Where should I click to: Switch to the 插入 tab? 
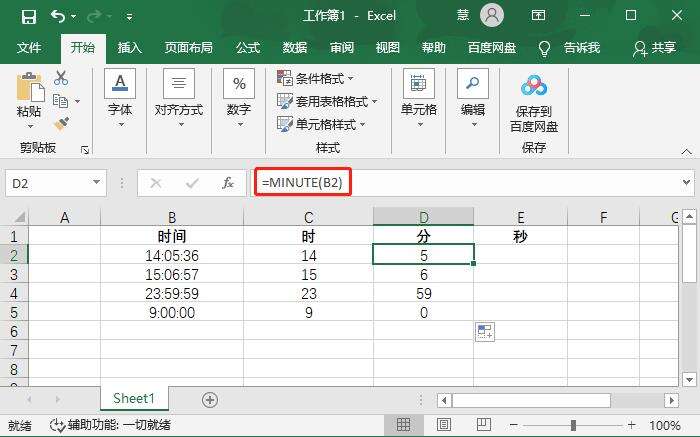tap(129, 47)
